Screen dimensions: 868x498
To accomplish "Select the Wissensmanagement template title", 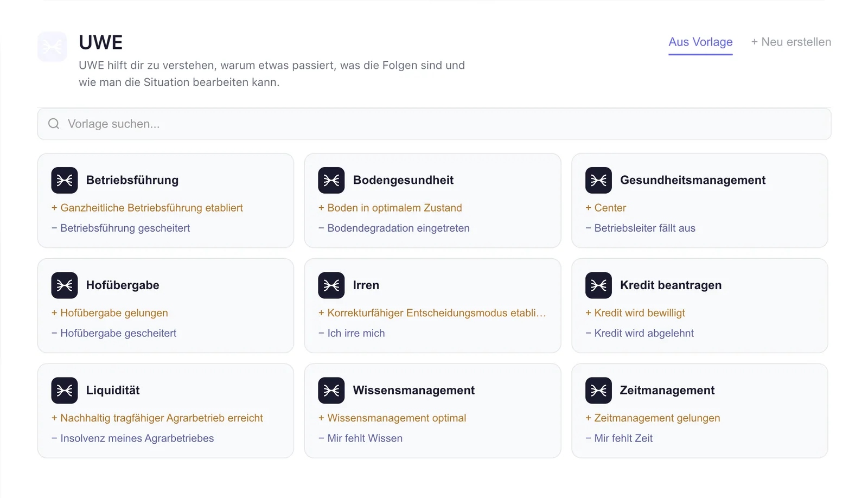I will 414,391.
